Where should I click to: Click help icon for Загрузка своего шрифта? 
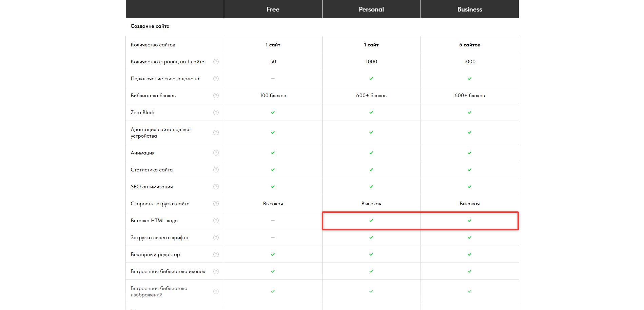coord(216,237)
